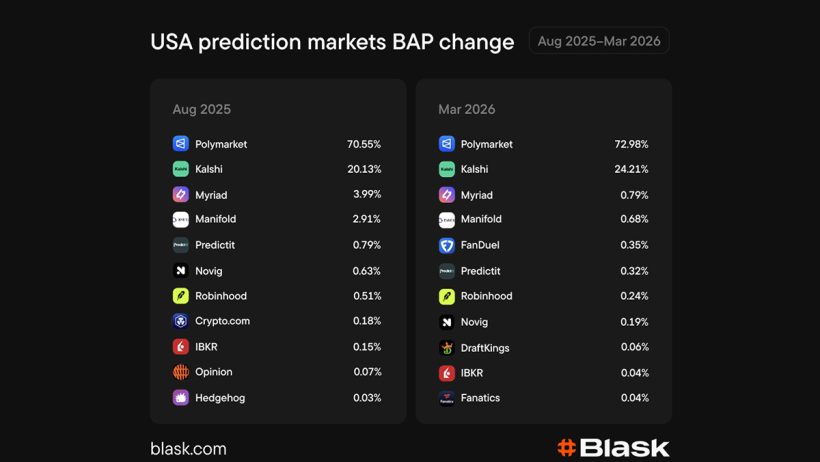The image size is (820, 462).
Task: Click the Robinhood icon in Mar 2026 list
Action: click(x=447, y=296)
